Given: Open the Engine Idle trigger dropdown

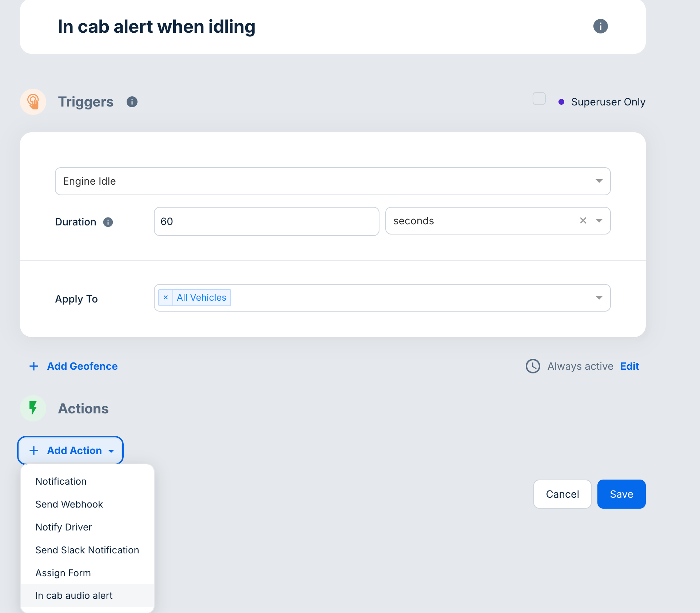Looking at the screenshot, I should [599, 181].
